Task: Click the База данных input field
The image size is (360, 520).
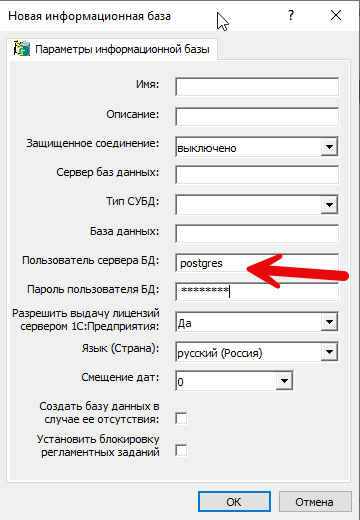Action: pyautogui.click(x=257, y=234)
